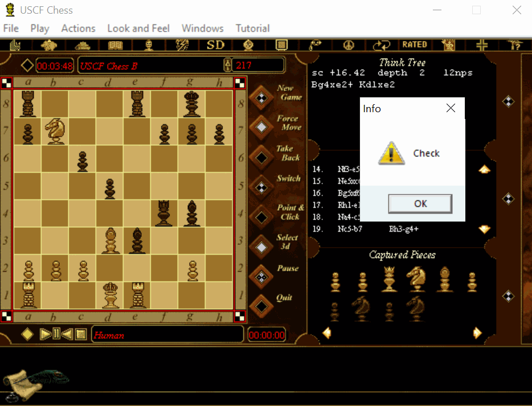Image resolution: width=532 pixels, height=406 pixels.
Task: Toggle the Point & Click diamond button
Action: 261,217
